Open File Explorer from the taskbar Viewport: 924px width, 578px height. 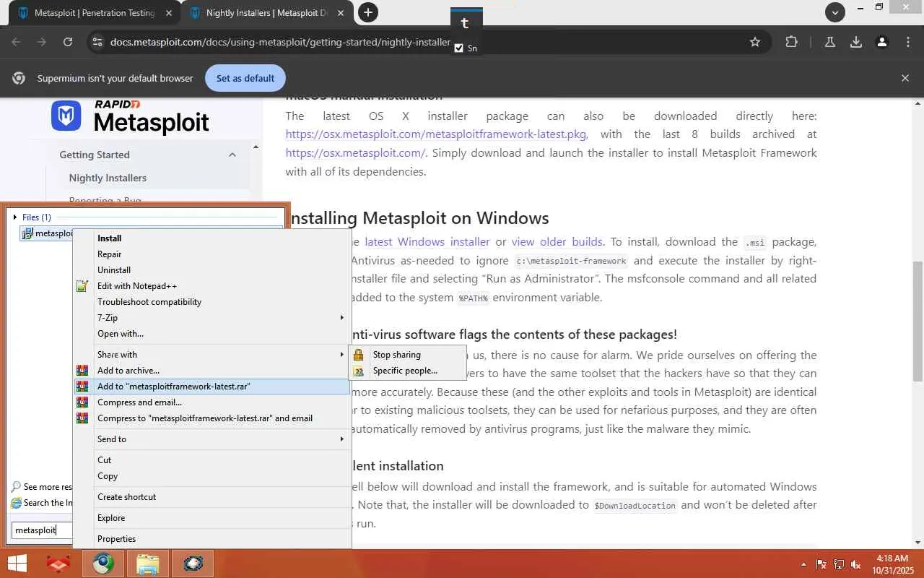[148, 564]
